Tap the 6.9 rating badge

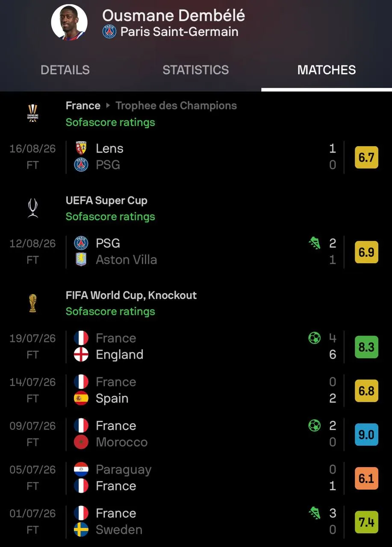(366, 252)
